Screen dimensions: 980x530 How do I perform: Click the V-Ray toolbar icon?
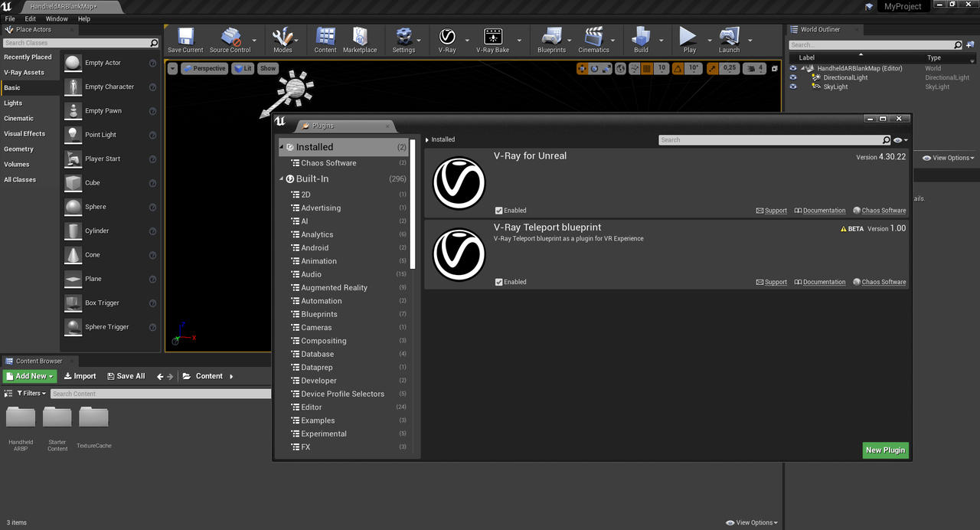point(447,41)
